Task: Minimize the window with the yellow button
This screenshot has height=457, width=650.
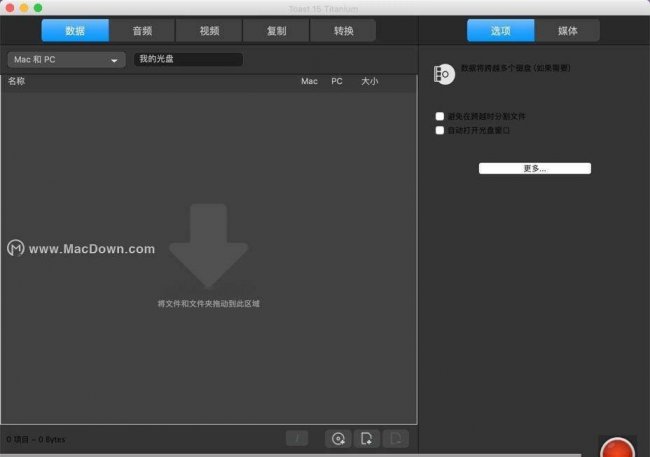Action: (24, 7)
